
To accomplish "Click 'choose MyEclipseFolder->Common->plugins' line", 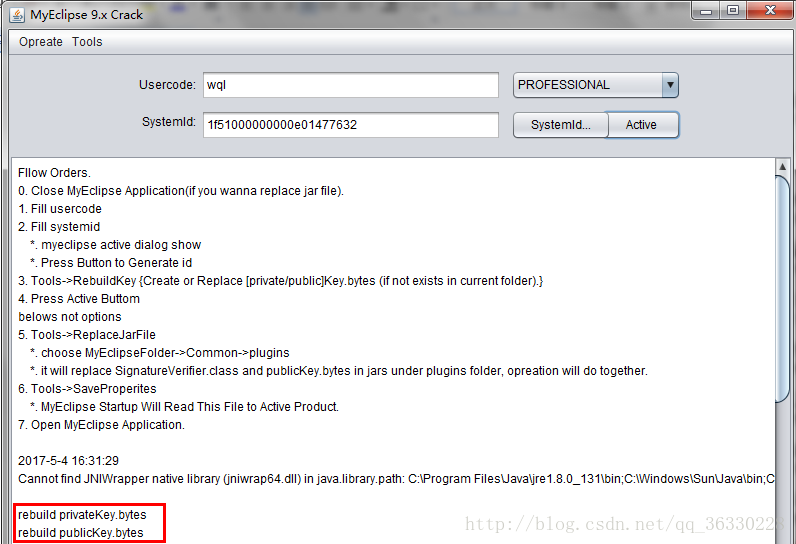I will pos(160,353).
